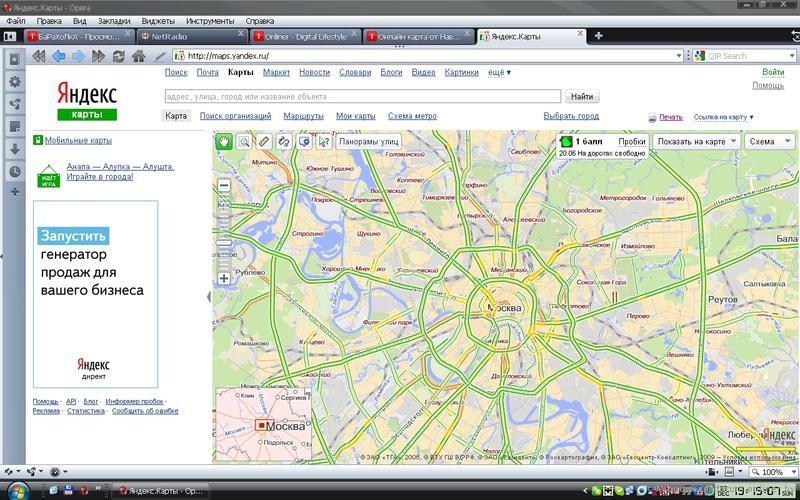The width and height of the screenshot is (800, 500).
Task: Switch to the БаРаХоЛкА tab
Action: 77,36
